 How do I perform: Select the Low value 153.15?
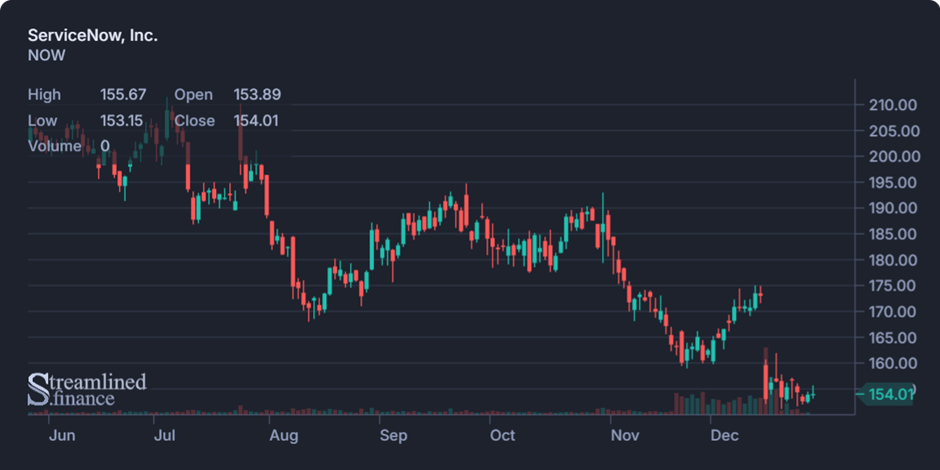[121, 120]
